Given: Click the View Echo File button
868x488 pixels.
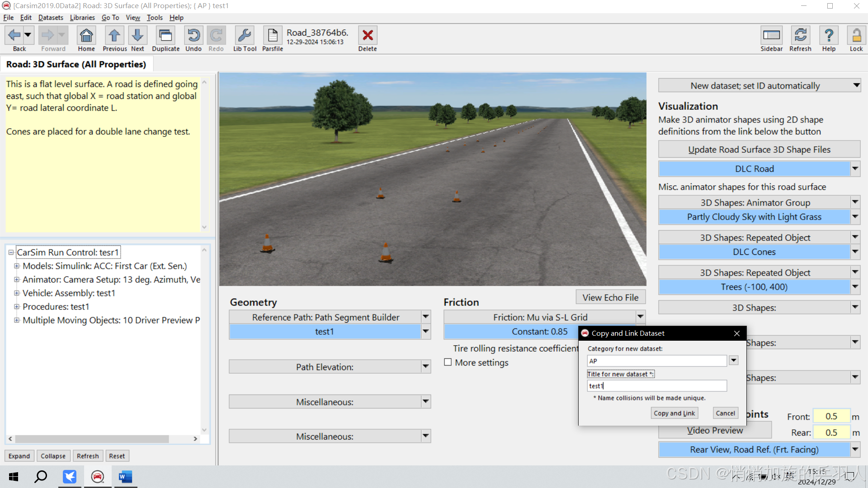Looking at the screenshot, I should click(x=610, y=297).
